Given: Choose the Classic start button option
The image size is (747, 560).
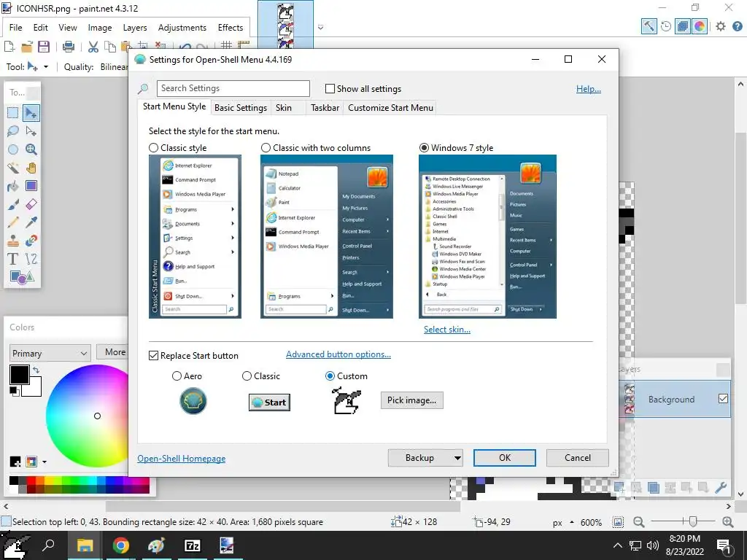Looking at the screenshot, I should click(x=247, y=376).
